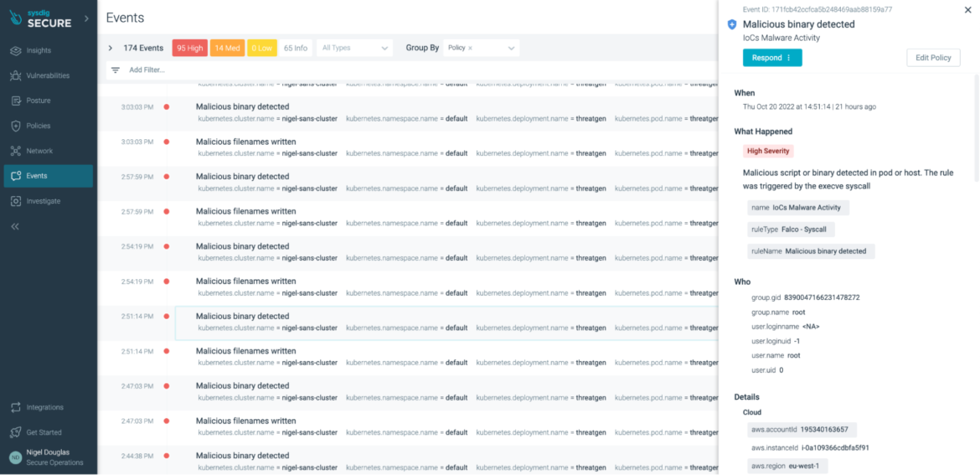Click the Thu Oct 20 2022 timestamp
Image resolution: width=980 pixels, height=475 pixels.
point(809,107)
